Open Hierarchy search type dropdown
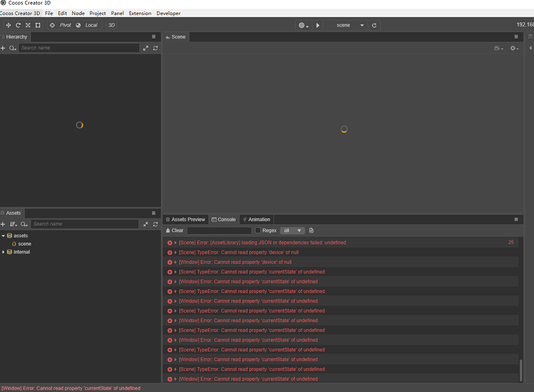 (x=13, y=48)
